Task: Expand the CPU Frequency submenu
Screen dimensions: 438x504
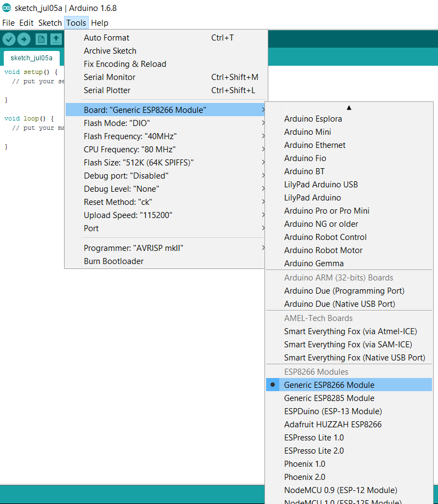Action: coord(166,150)
